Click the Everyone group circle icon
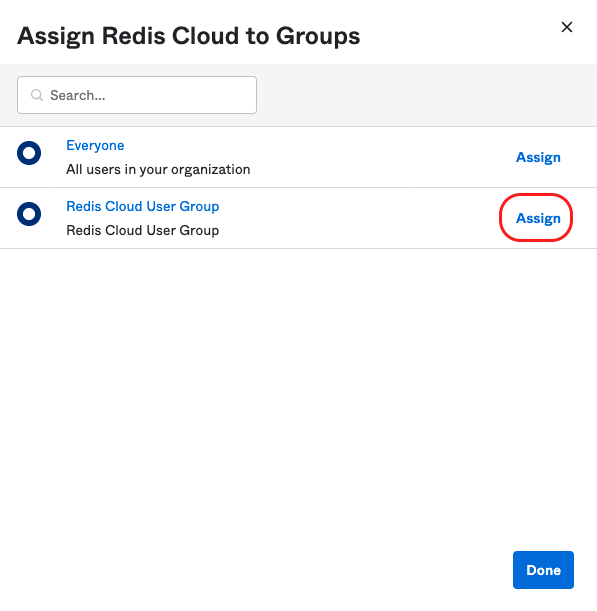The image size is (597, 611). [29, 153]
